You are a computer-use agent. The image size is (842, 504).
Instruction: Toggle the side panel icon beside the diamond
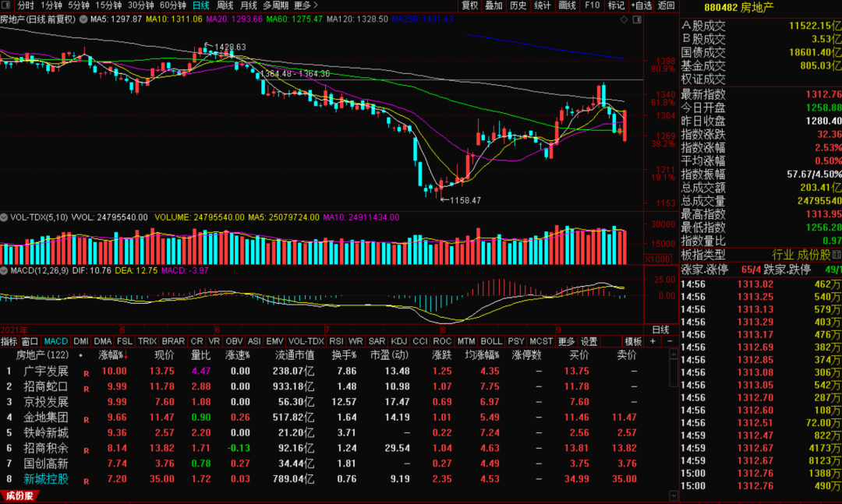(637, 19)
